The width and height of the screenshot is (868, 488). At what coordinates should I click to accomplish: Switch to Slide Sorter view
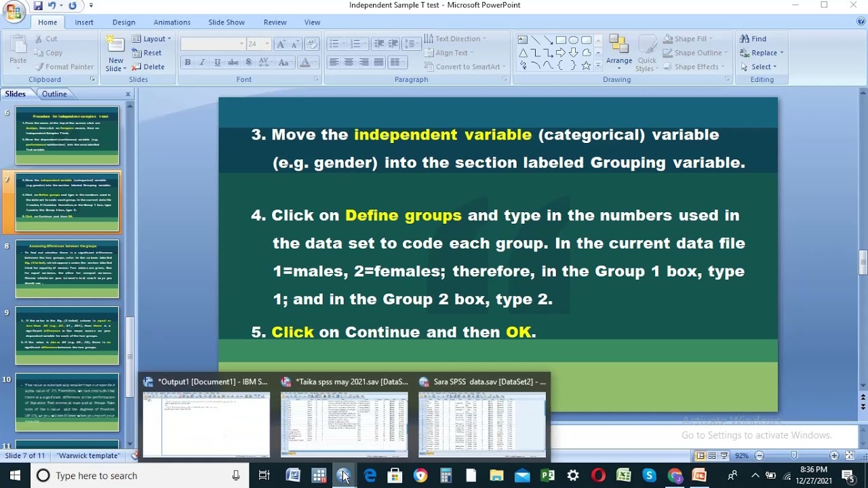click(x=713, y=455)
